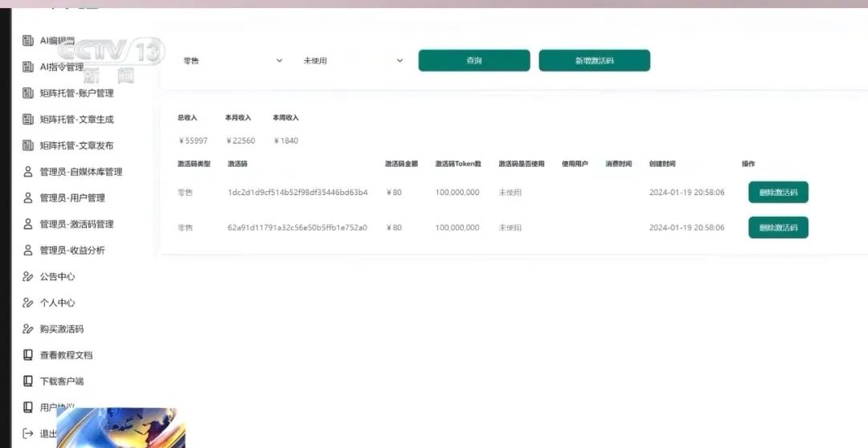Click the user icon beside 管理员-用户管理
868x448 pixels.
(28, 198)
